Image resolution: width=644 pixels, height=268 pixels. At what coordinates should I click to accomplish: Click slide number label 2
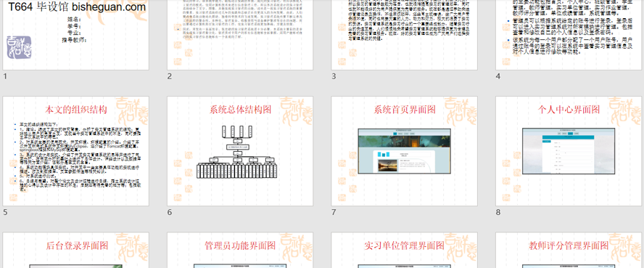point(169,76)
